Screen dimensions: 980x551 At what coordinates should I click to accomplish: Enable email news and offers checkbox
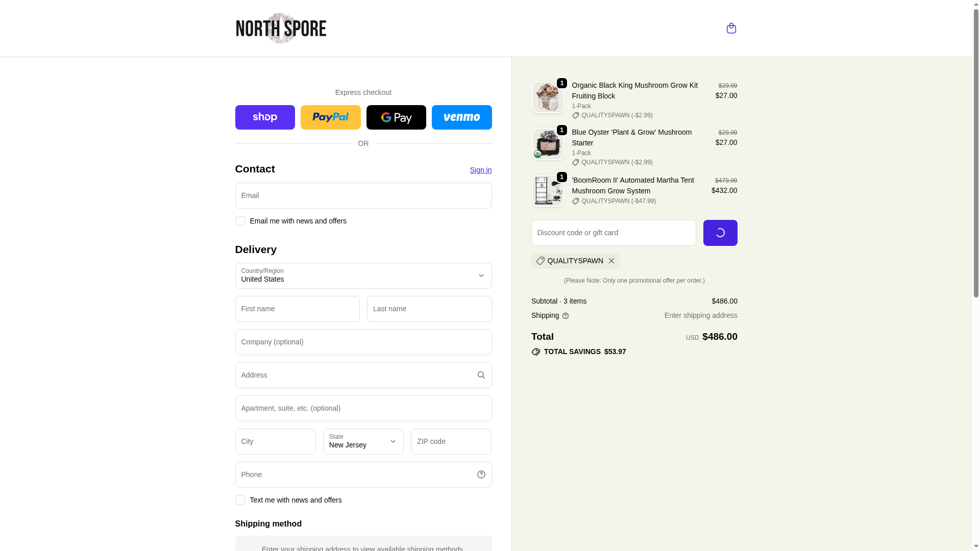coord(240,221)
